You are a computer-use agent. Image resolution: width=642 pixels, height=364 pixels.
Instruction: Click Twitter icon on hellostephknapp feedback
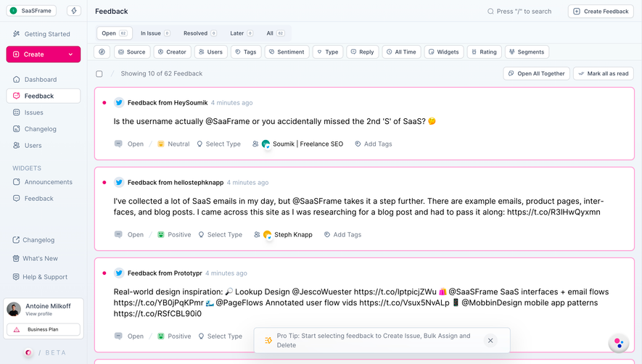[x=119, y=182]
